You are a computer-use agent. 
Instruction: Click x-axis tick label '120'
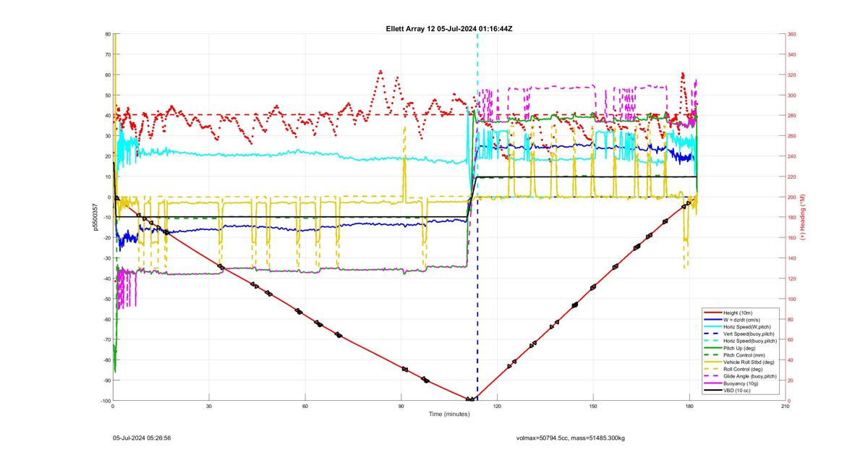tap(497, 406)
